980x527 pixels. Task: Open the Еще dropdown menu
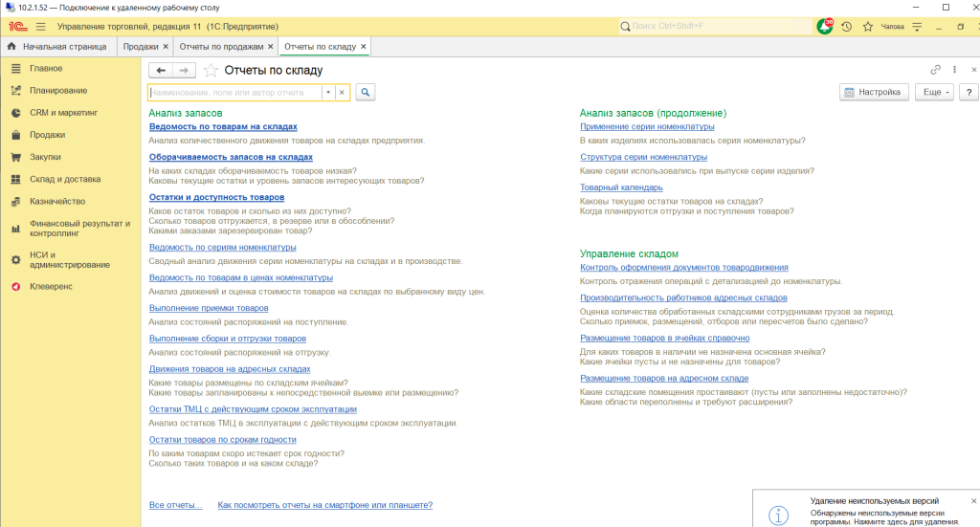coord(934,93)
